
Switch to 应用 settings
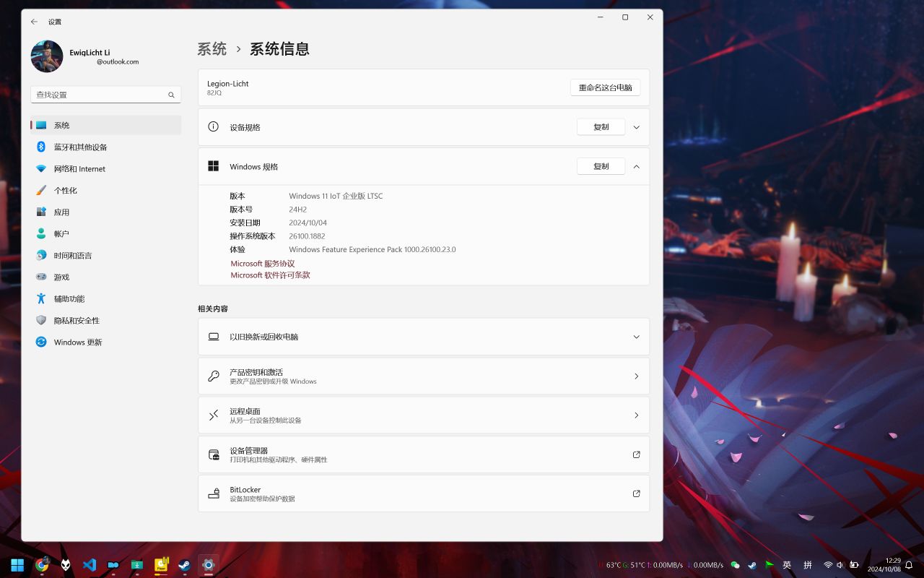tap(105, 212)
